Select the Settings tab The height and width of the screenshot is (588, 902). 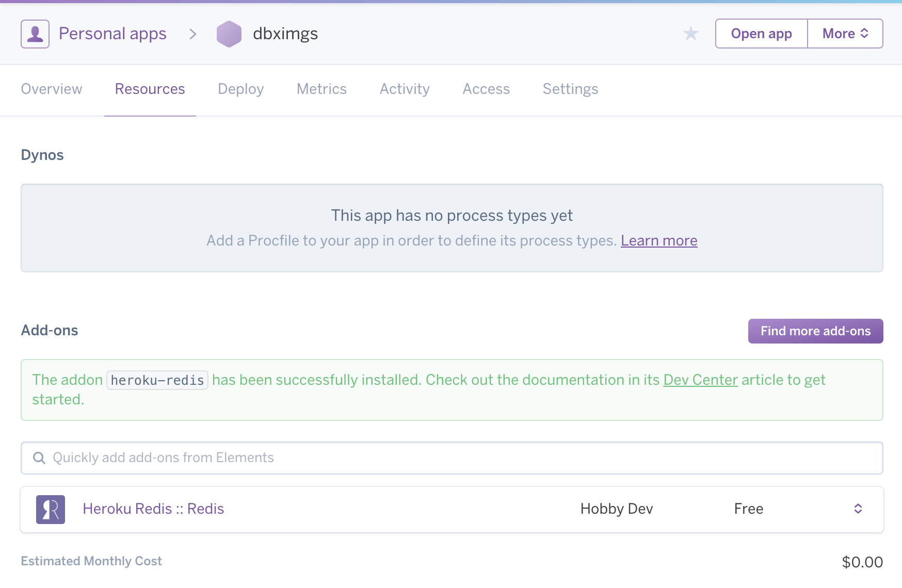[571, 89]
